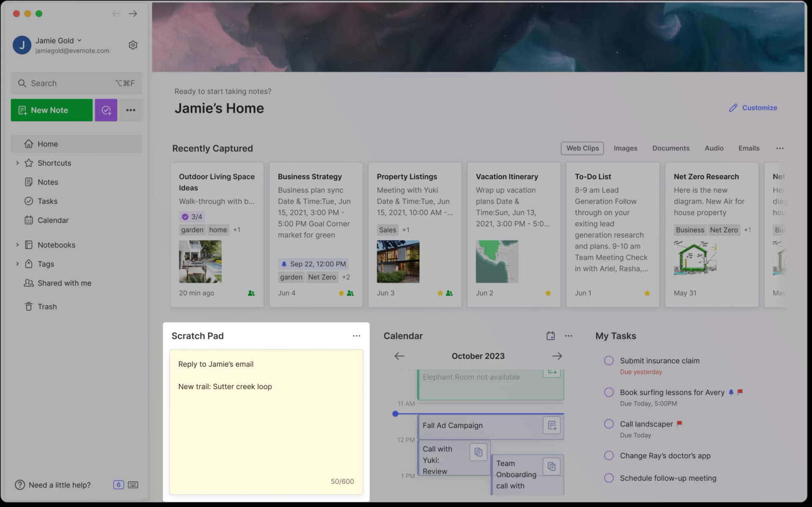Viewport: 812px width, 507px height.
Task: Open Shared with me
Action: [64, 283]
